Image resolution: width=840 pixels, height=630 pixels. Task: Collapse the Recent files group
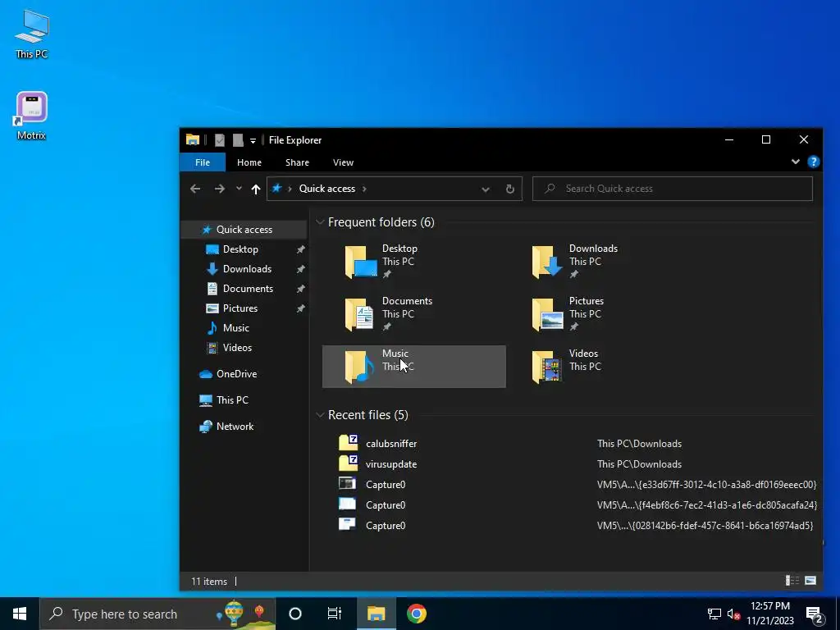coord(320,414)
